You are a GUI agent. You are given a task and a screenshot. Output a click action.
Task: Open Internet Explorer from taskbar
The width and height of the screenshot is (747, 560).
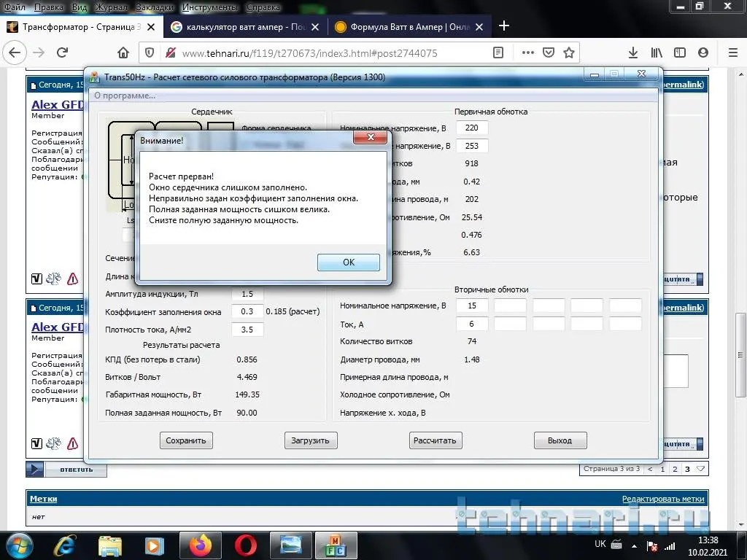[x=64, y=545]
